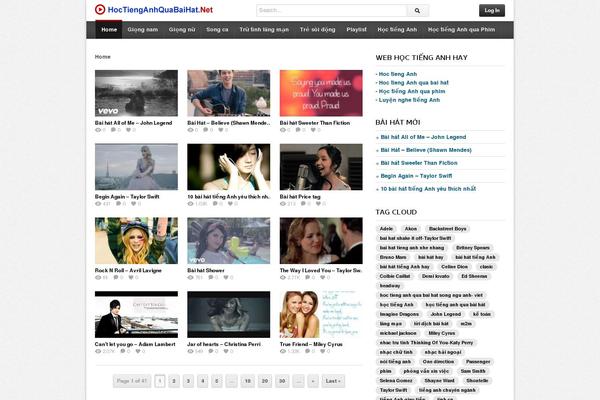The image size is (600, 400).
Task: Select the Imagine Dragons tag
Action: click(399, 314)
